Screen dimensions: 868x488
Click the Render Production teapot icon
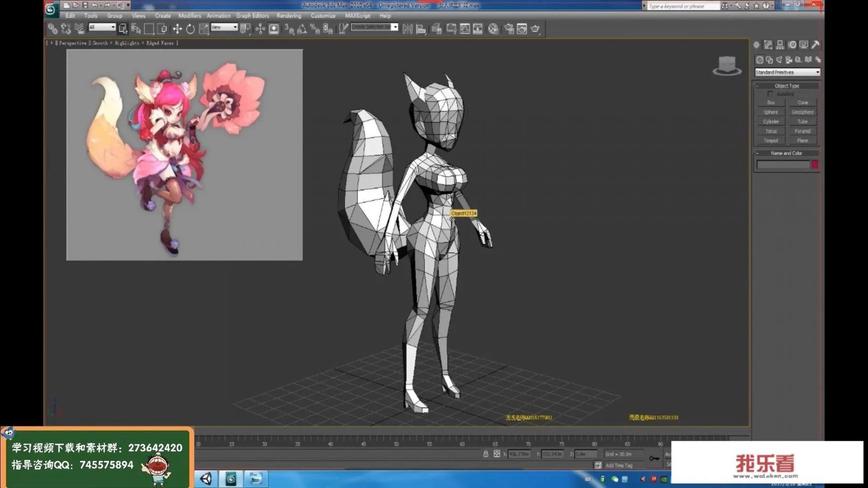pyautogui.click(x=535, y=29)
